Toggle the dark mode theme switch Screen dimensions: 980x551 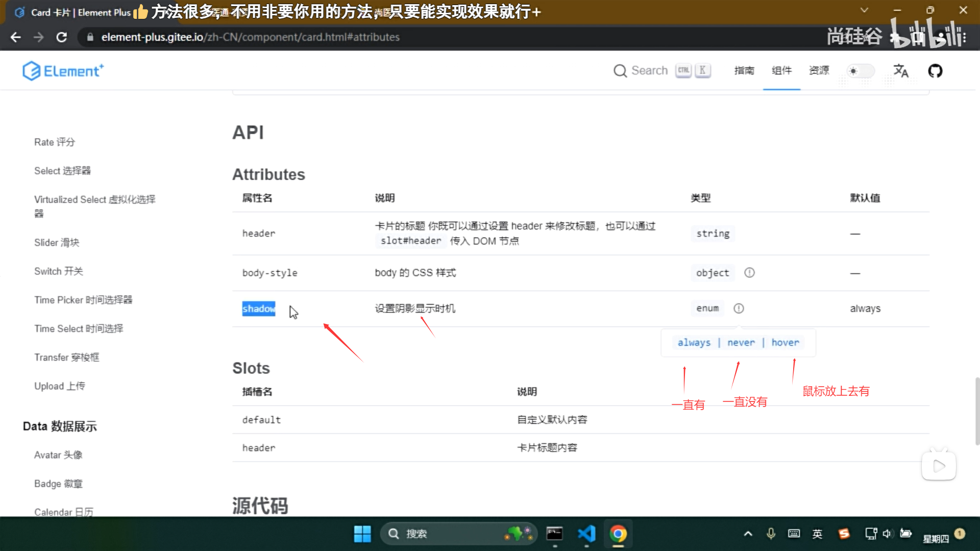pyautogui.click(x=860, y=71)
